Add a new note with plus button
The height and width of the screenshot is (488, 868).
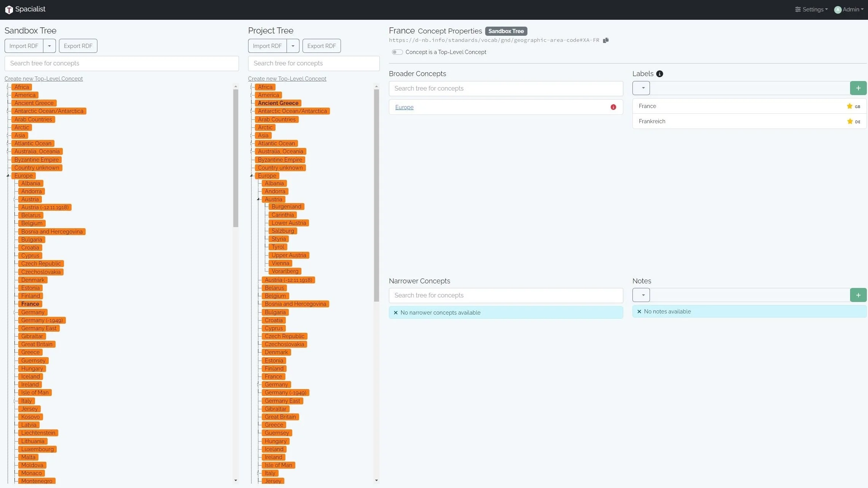click(858, 295)
